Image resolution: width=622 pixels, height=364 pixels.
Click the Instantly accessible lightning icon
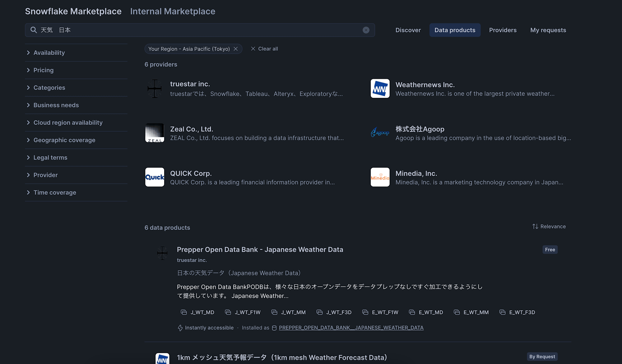coord(180,328)
